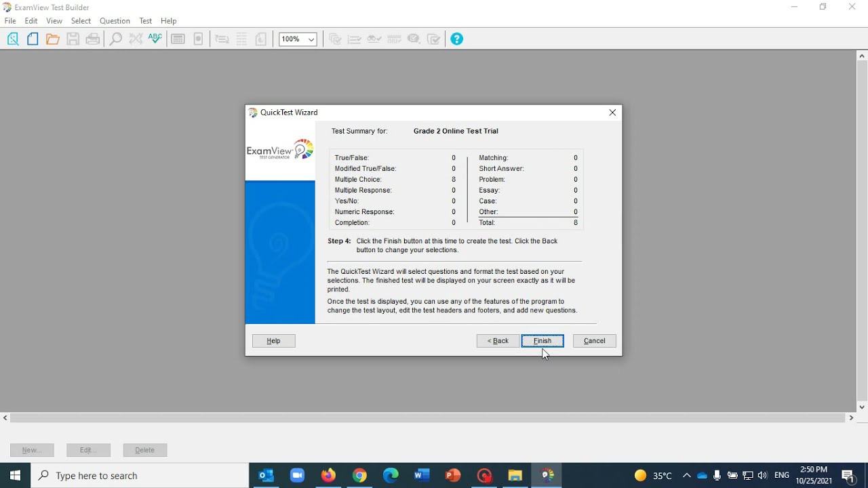Click the floppy disk Save icon
This screenshot has width=868, height=488.
click(x=73, y=39)
